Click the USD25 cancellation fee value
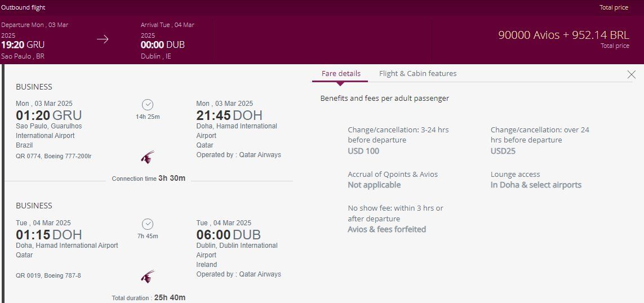Viewport: 644px width, 303px height. tap(503, 151)
